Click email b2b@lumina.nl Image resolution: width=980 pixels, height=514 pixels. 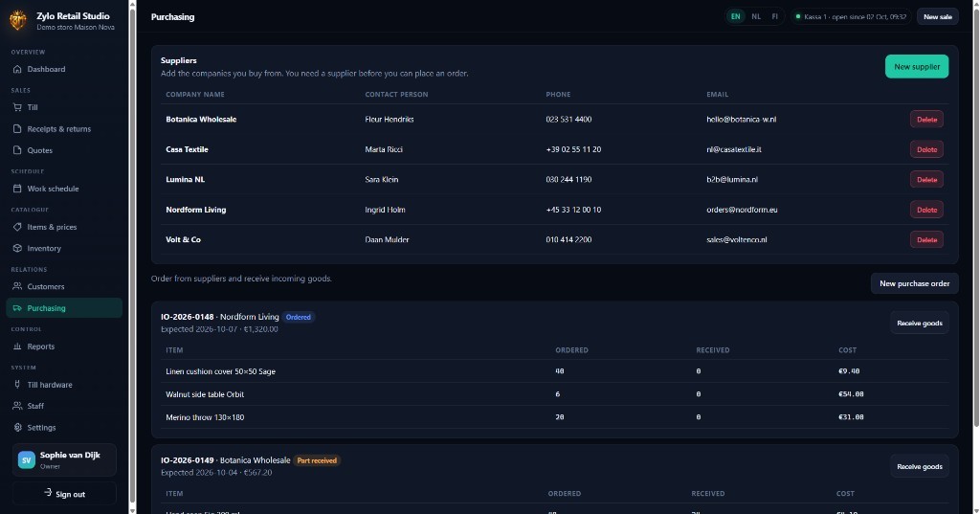tap(732, 179)
